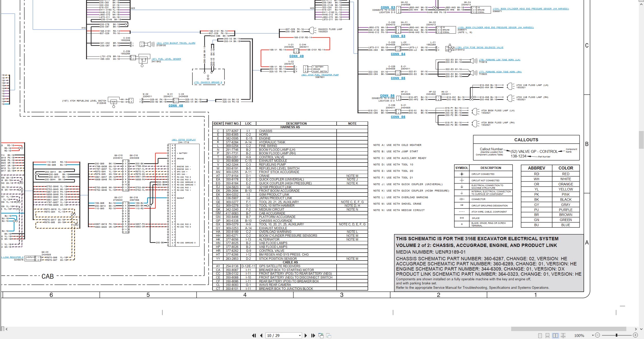Click the CALLOUTS legend heading

click(526, 140)
